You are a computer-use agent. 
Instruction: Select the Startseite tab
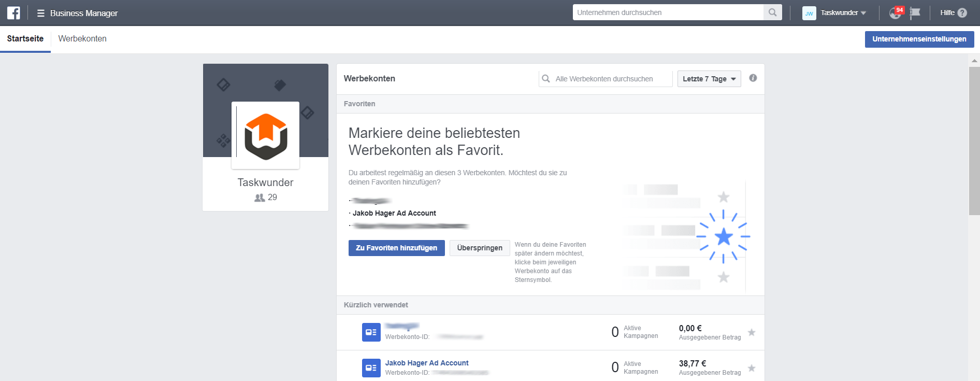[25, 39]
